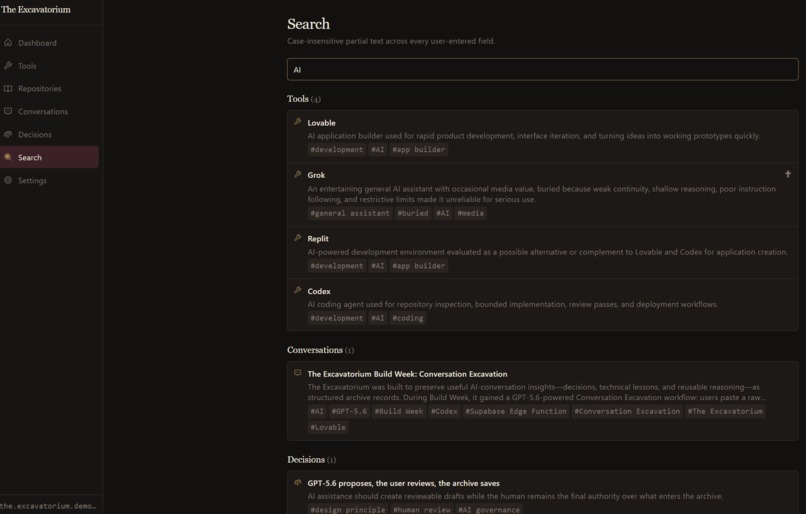The height and width of the screenshot is (514, 806).
Task: Click the Decisions results heading
Action: [x=312, y=460]
